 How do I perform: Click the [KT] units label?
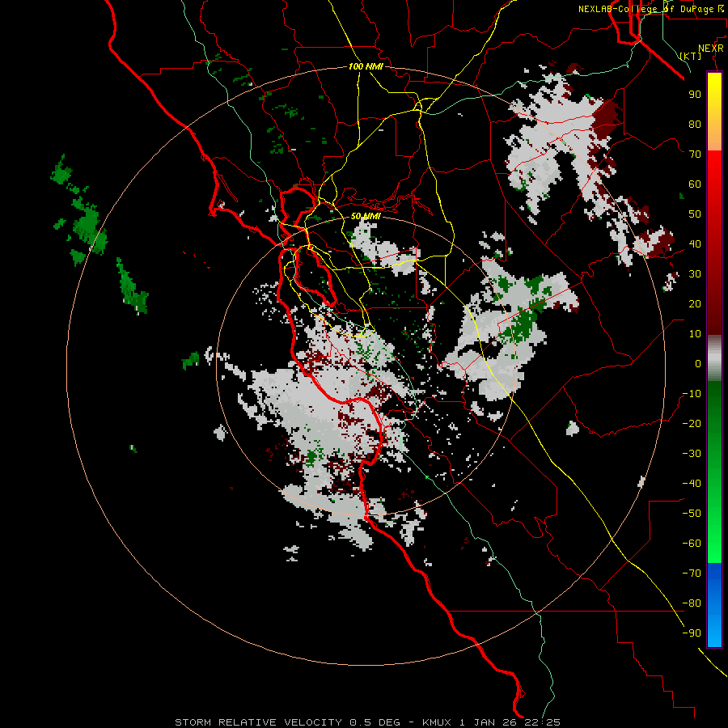[691, 56]
